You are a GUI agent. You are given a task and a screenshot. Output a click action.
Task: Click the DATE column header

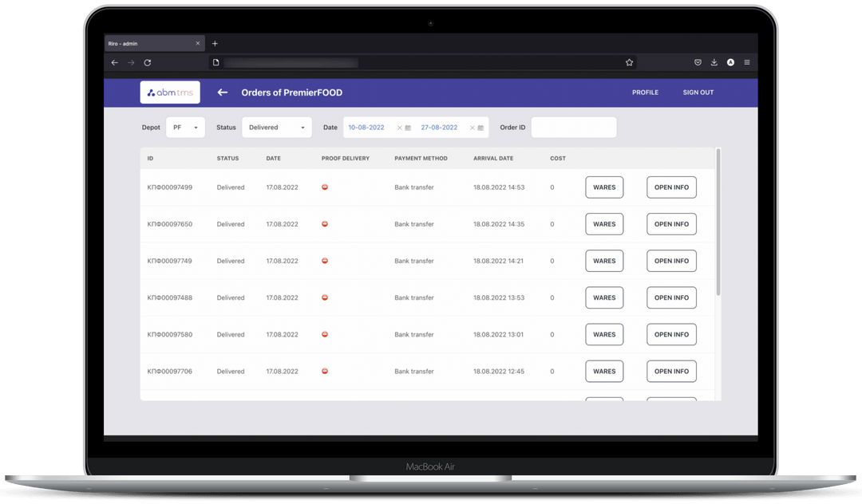[273, 158]
